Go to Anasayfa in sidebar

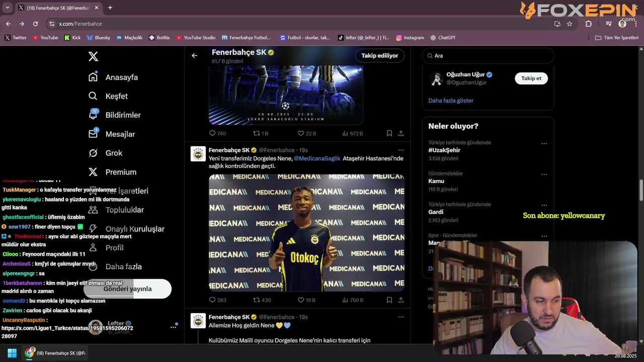113,77
